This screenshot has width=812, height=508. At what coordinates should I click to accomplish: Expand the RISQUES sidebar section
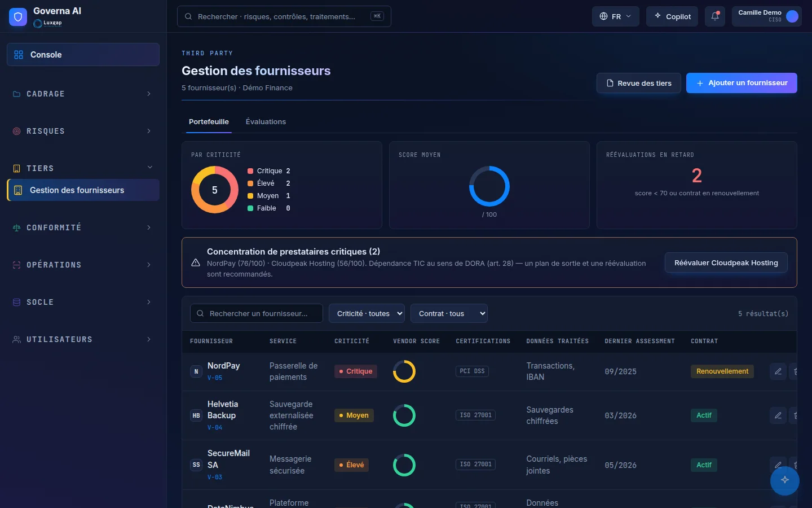(83, 131)
